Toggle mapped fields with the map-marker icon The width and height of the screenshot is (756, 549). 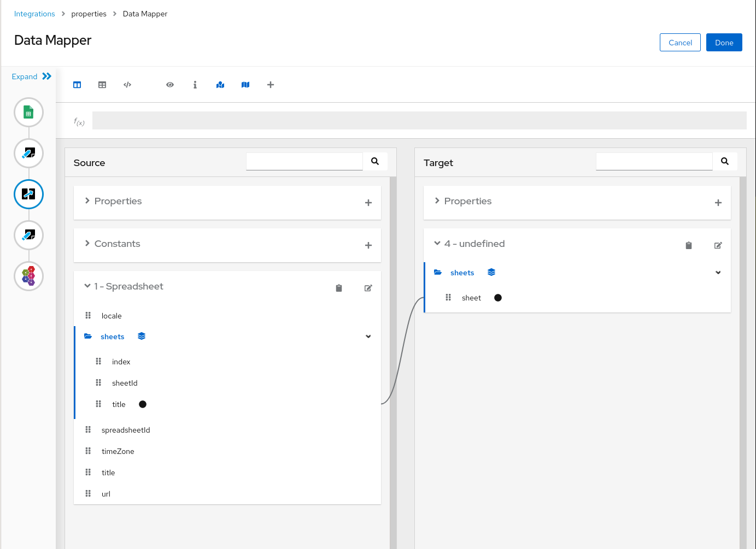point(220,85)
